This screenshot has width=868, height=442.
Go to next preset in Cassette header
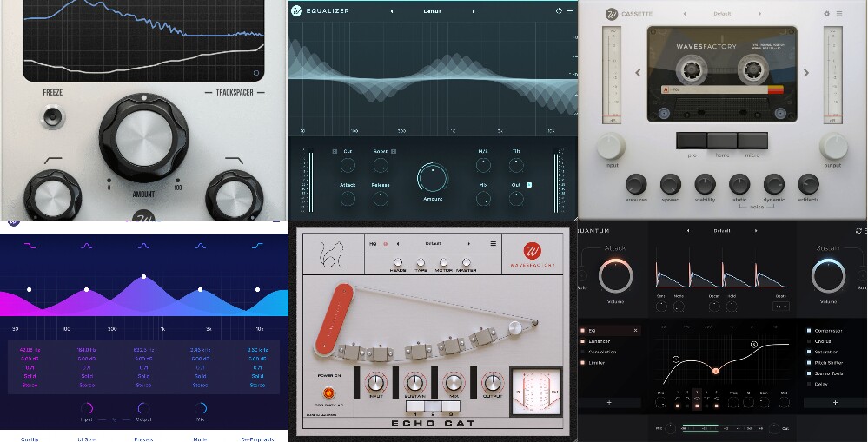[759, 14]
